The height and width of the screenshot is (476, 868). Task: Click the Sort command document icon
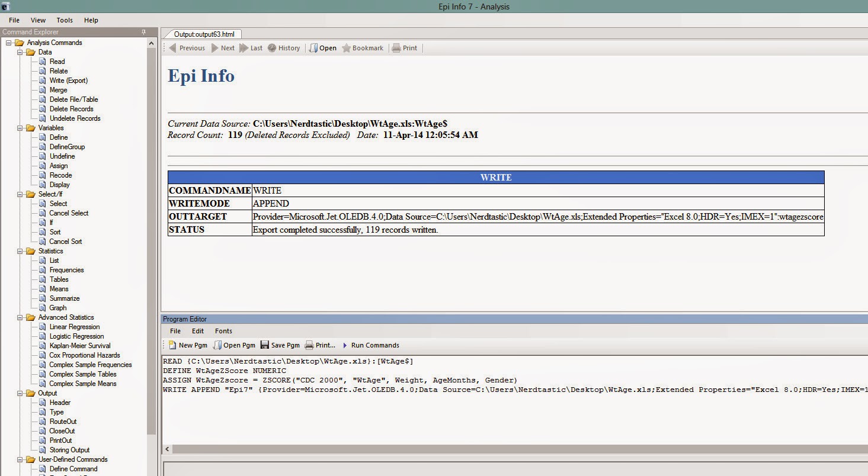click(43, 232)
